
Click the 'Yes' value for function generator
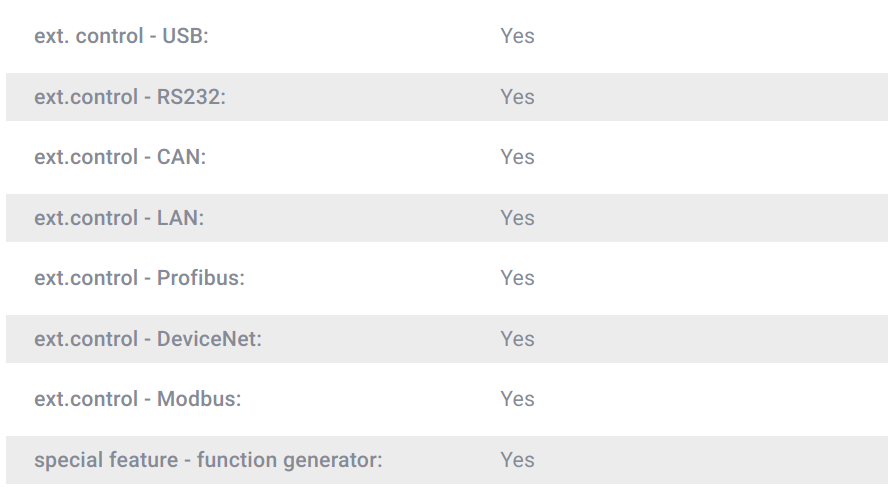[x=517, y=460]
